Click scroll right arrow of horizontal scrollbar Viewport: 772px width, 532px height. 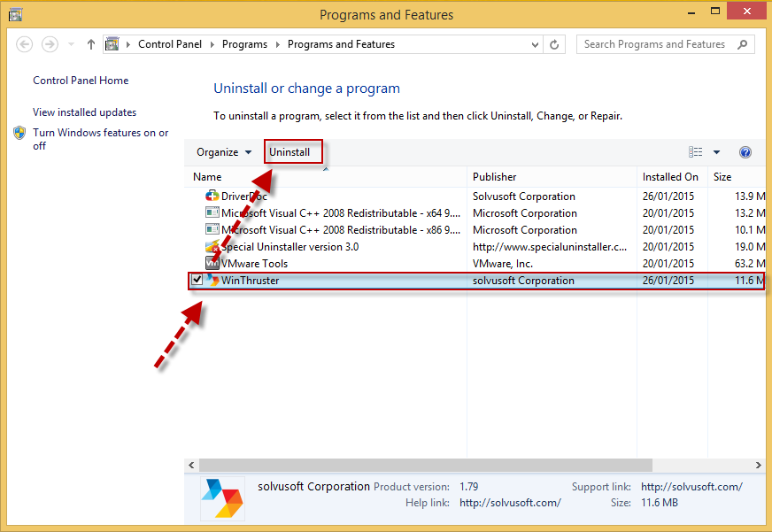(758, 465)
